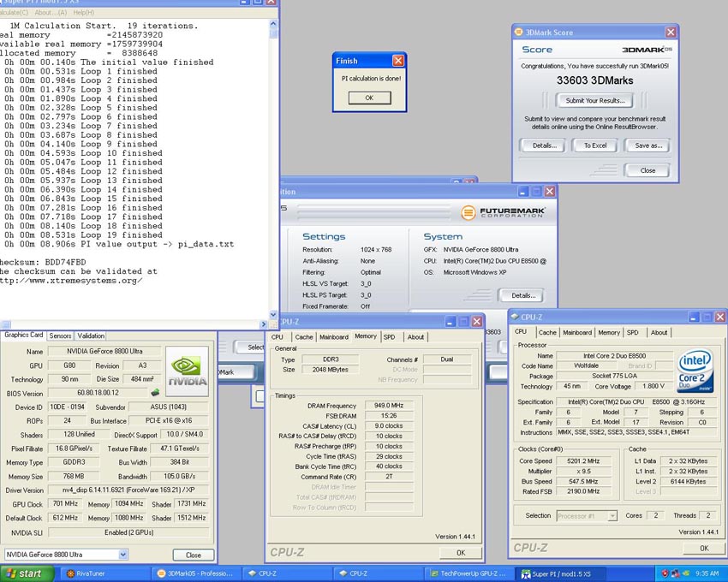This screenshot has height=582, width=728.
Task: Click the red security shield tray icon
Action: coord(665,573)
